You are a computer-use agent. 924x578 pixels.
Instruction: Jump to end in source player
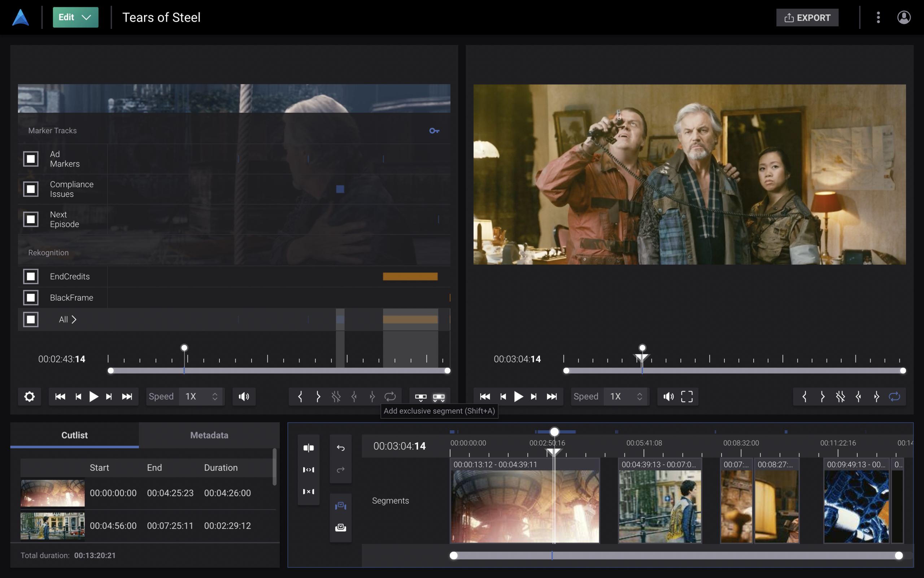[127, 396]
